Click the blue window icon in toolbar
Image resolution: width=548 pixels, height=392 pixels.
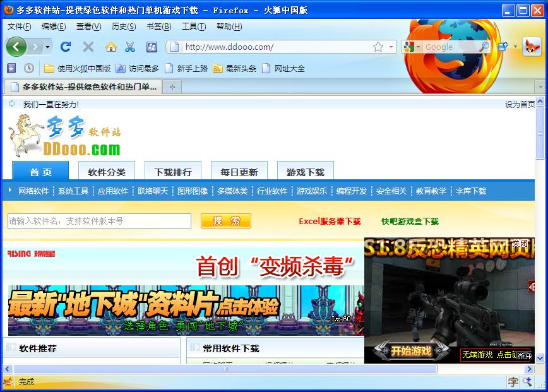click(x=152, y=47)
